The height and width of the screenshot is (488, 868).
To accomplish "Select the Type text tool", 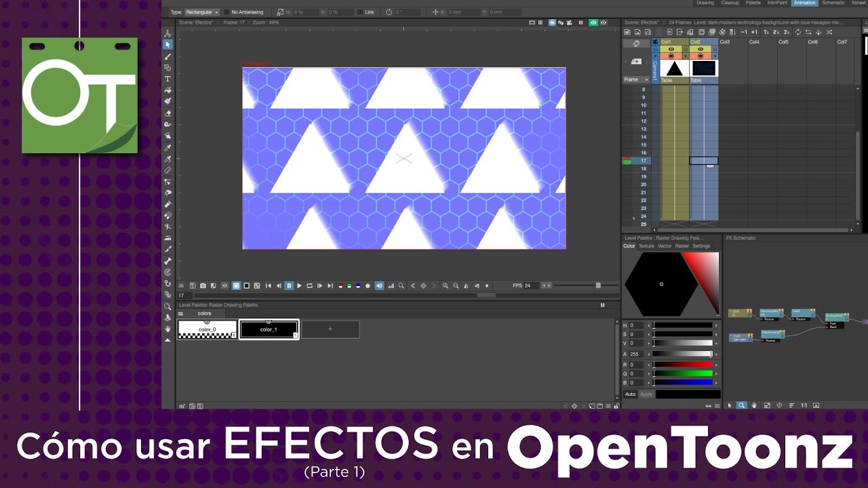I will pyautogui.click(x=167, y=78).
